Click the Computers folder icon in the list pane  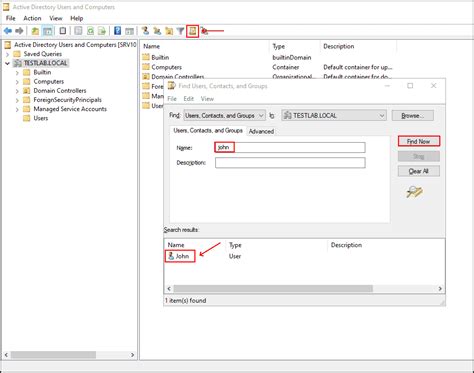coord(146,67)
